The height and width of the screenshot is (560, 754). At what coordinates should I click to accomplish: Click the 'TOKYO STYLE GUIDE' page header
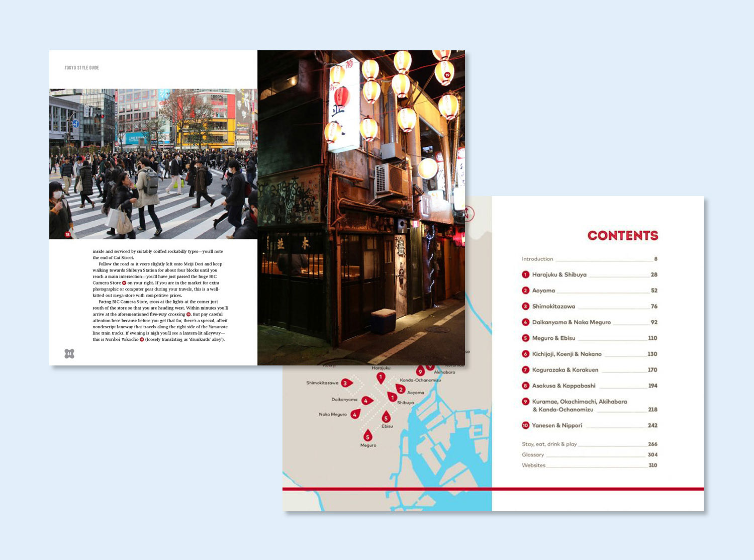pos(82,68)
